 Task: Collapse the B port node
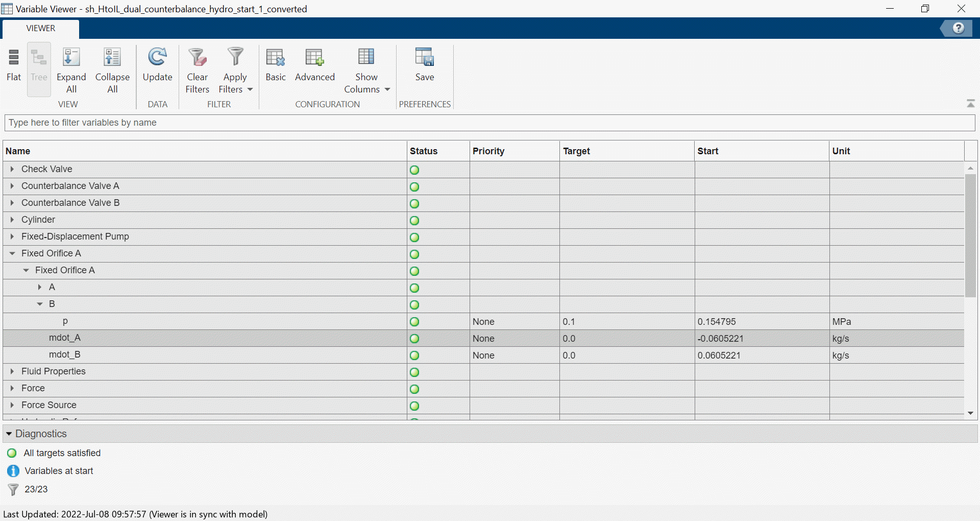[x=40, y=304]
